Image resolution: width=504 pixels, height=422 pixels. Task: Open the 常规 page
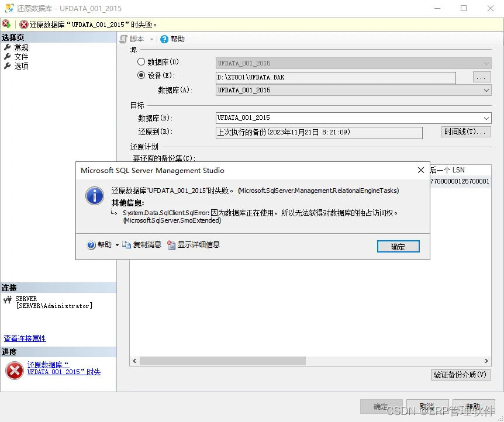[21, 47]
